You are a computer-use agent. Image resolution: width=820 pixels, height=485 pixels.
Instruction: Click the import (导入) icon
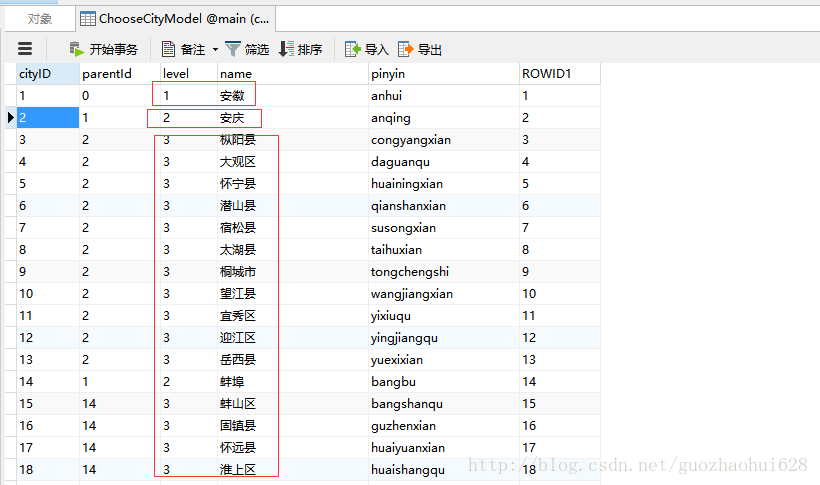click(x=353, y=49)
